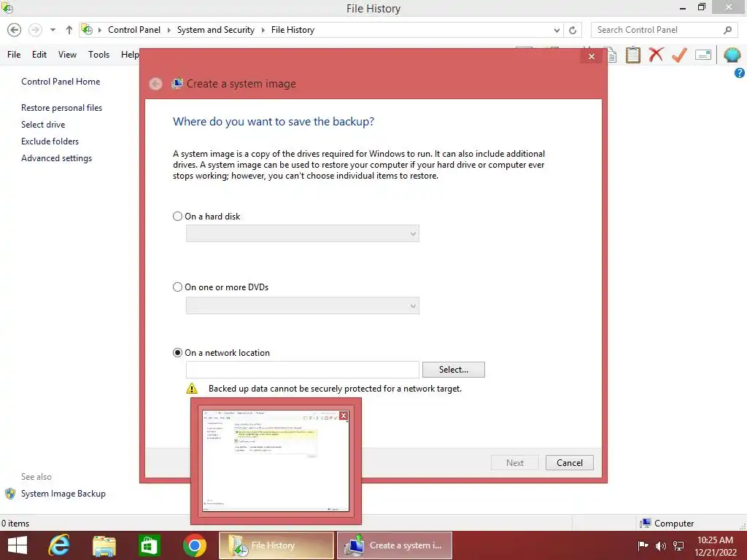
Task: Click the Copy documents toolbar icon
Action: [x=611, y=55]
